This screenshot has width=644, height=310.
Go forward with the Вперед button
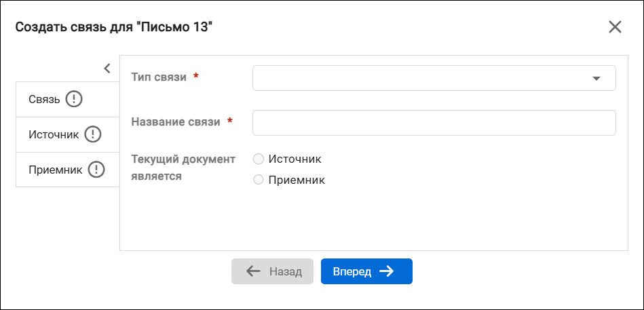pyautogui.click(x=366, y=271)
